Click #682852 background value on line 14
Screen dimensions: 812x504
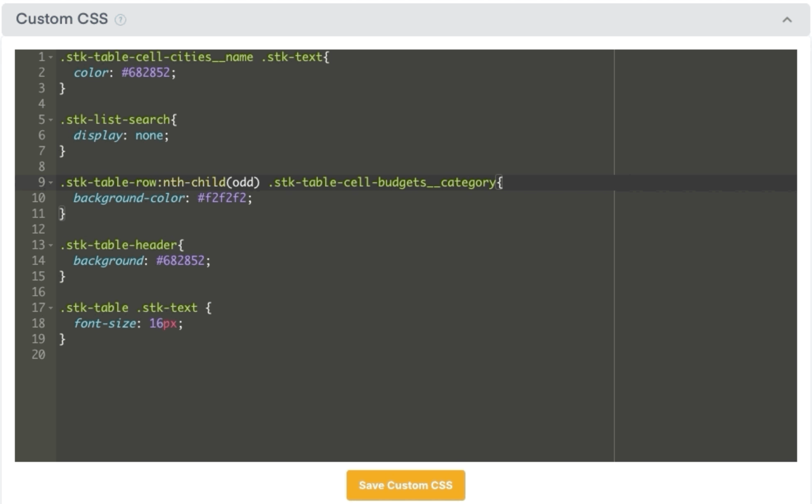point(180,261)
